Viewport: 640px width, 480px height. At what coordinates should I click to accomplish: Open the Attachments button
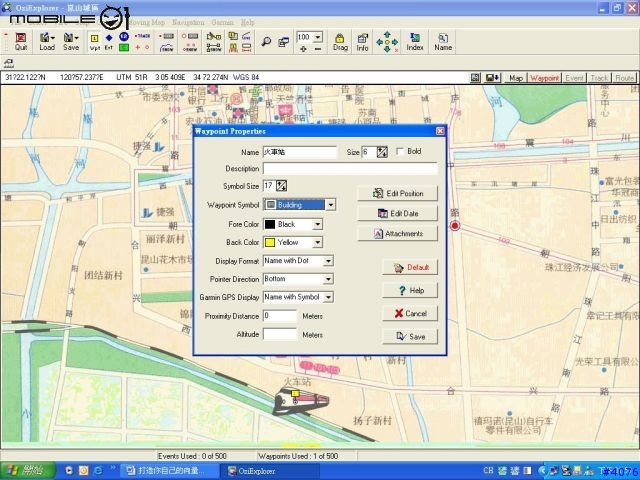click(x=397, y=233)
